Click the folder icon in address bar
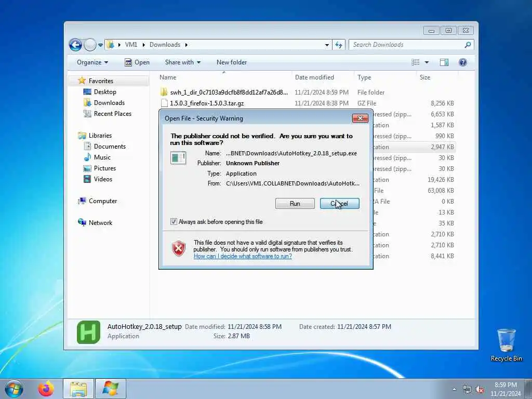The height and width of the screenshot is (399, 532). pos(110,45)
